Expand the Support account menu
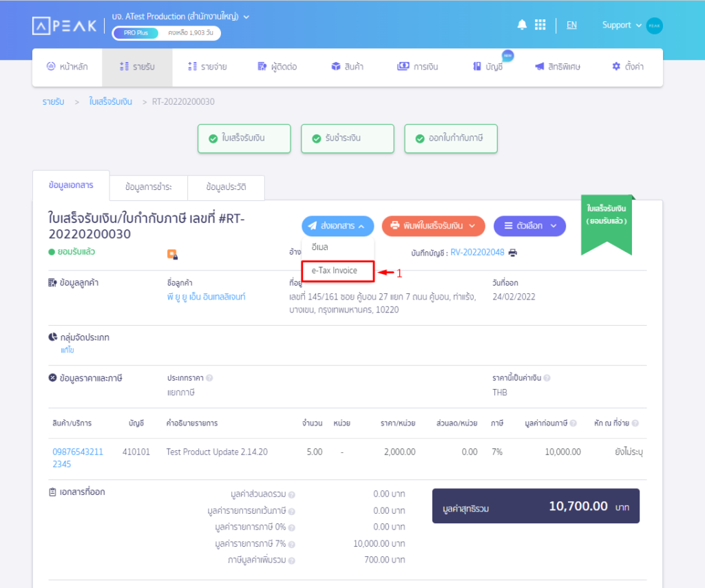705x588 pixels. [x=622, y=25]
